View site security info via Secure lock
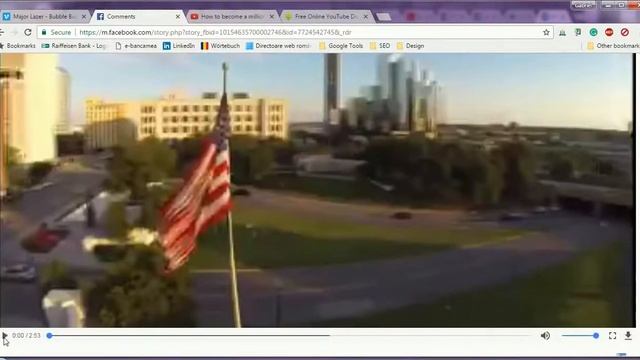This screenshot has height=360, width=640. 56,32
